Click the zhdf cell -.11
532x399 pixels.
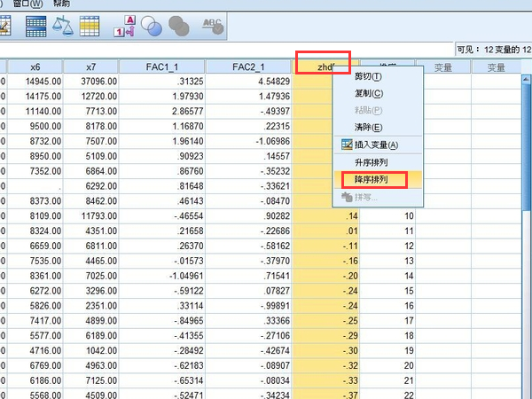[x=325, y=246]
